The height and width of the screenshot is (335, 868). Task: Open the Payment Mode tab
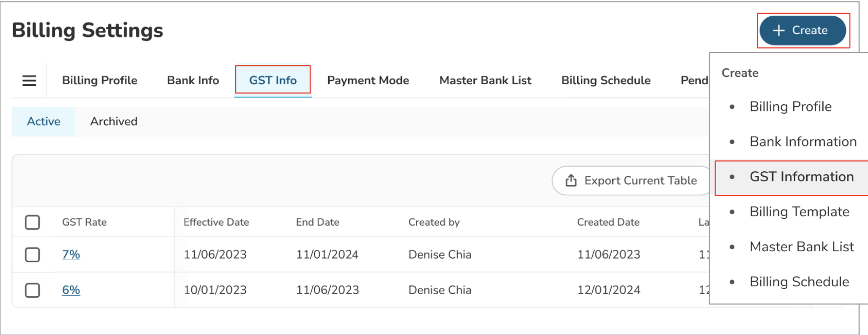click(368, 81)
